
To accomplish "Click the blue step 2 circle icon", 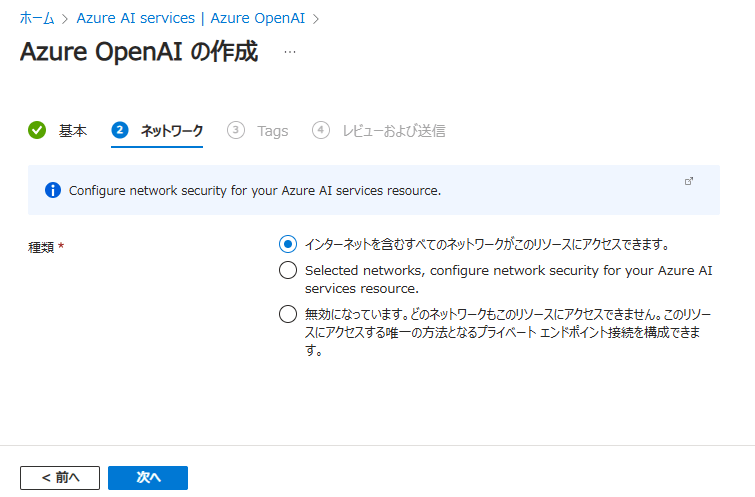I will 120,130.
